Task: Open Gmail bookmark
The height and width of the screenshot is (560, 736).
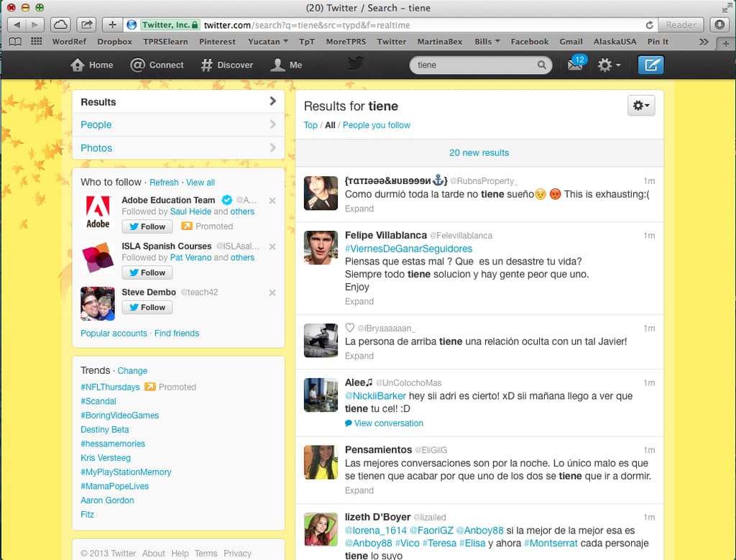Action: 571,42
